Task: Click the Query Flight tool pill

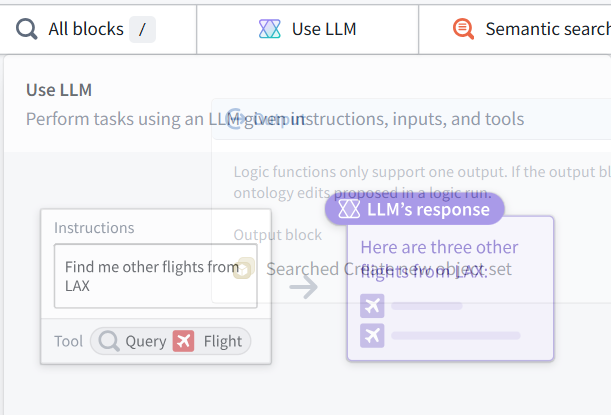Action: (x=170, y=341)
